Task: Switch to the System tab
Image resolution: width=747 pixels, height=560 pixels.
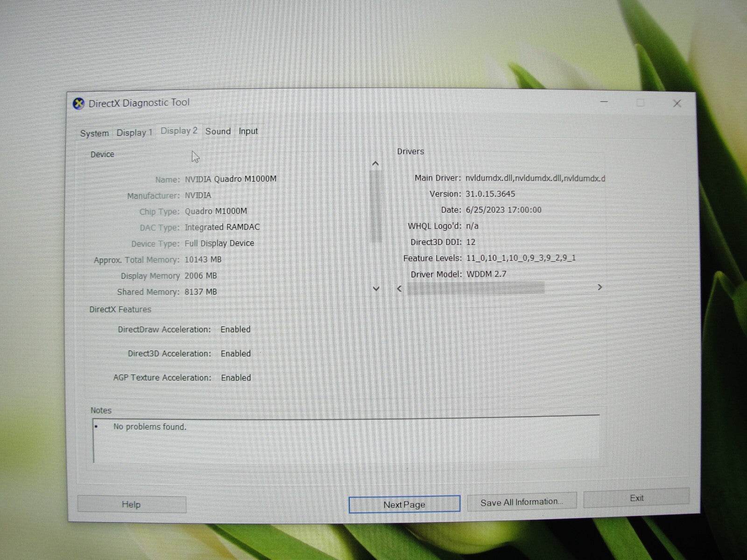Action: (94, 133)
